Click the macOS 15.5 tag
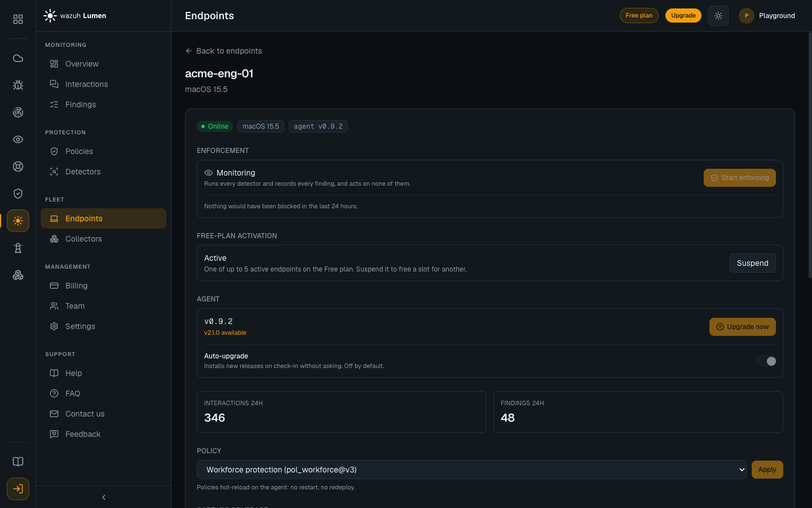The height and width of the screenshot is (508, 812). [x=261, y=126]
